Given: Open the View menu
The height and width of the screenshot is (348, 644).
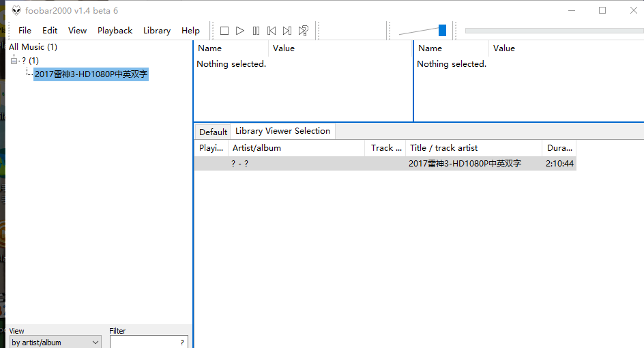Looking at the screenshot, I should coord(77,31).
